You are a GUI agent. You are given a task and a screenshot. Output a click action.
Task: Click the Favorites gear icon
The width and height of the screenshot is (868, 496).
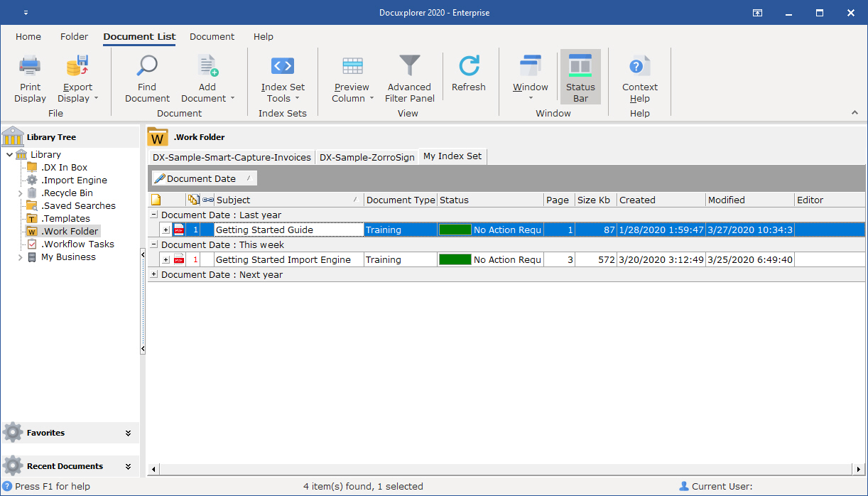(x=13, y=432)
